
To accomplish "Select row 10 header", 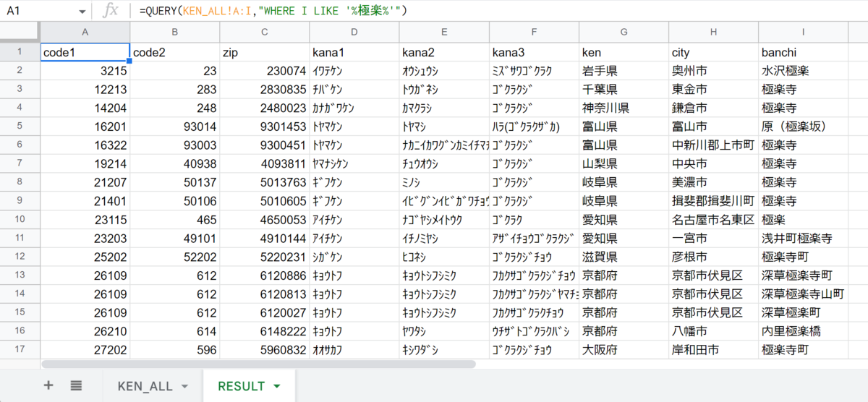I will click(20, 219).
